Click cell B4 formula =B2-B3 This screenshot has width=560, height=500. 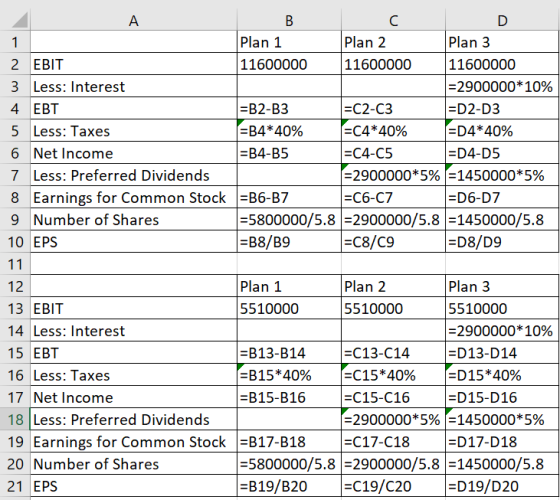click(x=289, y=109)
